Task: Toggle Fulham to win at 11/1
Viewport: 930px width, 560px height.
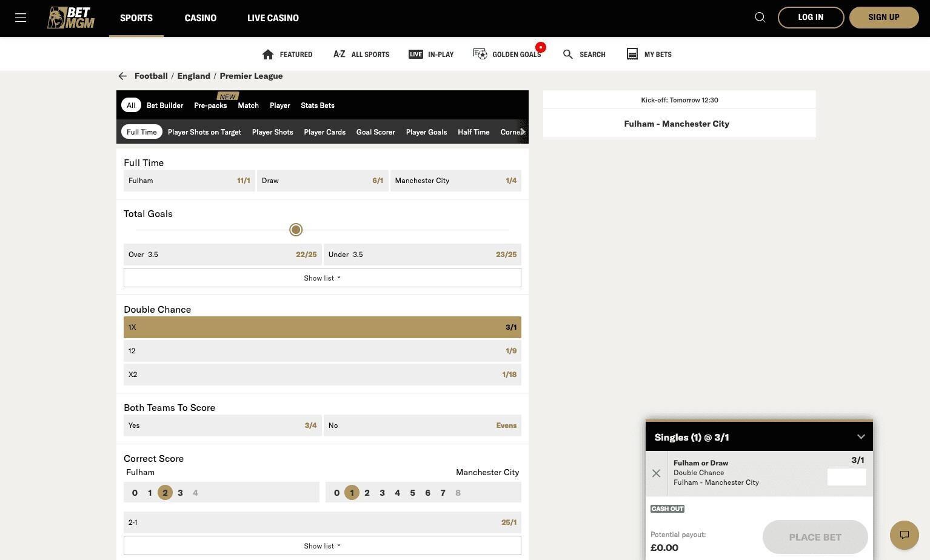Action: tap(189, 181)
